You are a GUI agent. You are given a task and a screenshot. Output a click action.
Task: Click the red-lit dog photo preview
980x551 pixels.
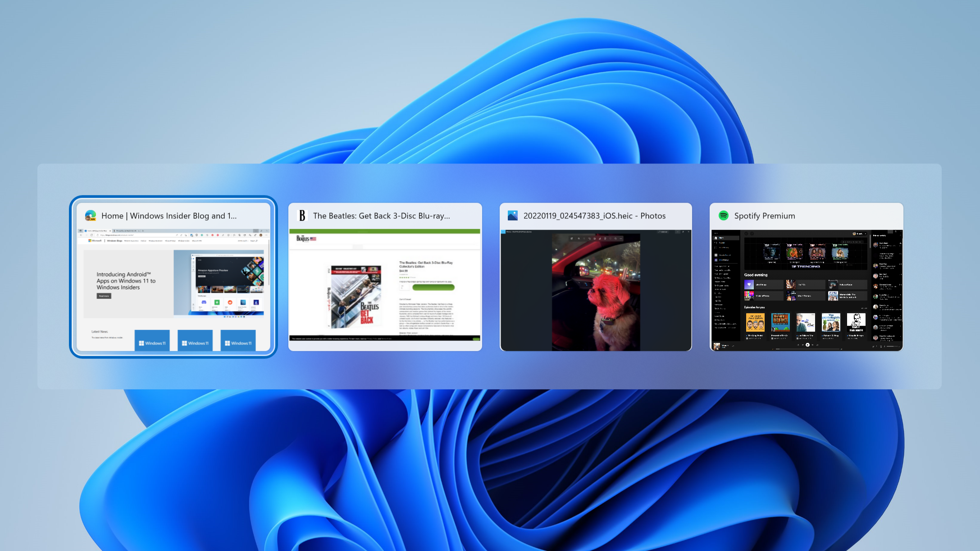(596, 291)
